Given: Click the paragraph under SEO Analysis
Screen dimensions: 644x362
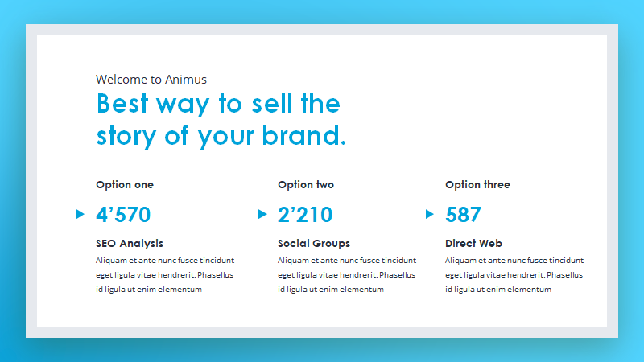Looking at the screenshot, I should pyautogui.click(x=165, y=274).
